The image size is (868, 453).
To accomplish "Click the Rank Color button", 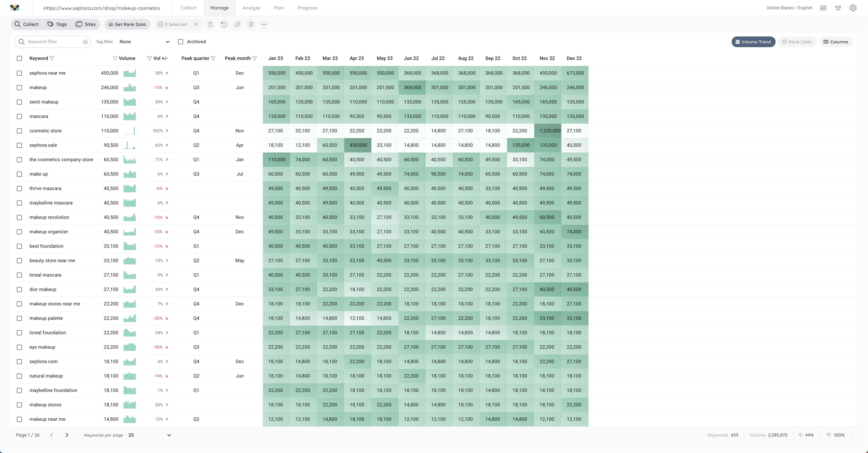I will pos(797,42).
